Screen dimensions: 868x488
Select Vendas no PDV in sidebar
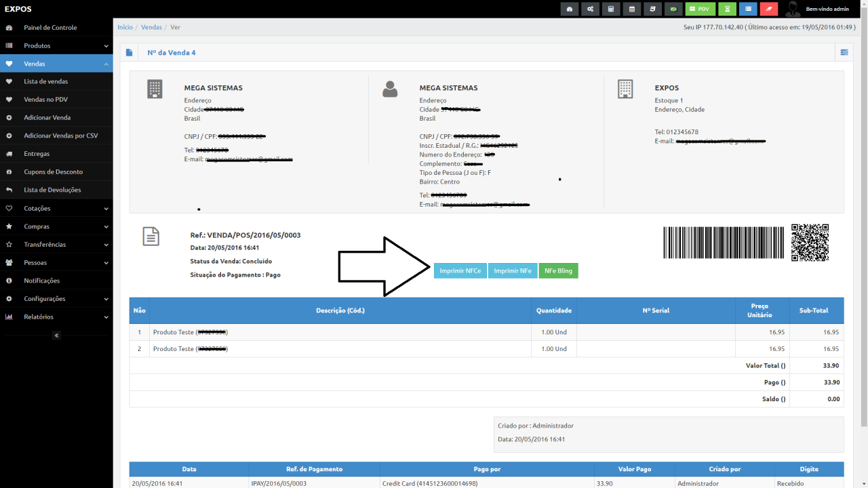[x=56, y=99]
